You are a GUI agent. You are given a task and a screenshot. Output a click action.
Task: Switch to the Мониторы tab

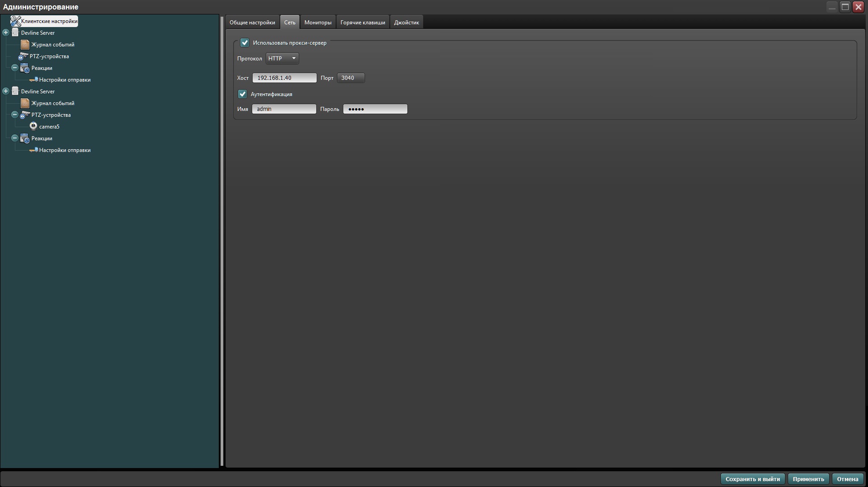pos(318,22)
